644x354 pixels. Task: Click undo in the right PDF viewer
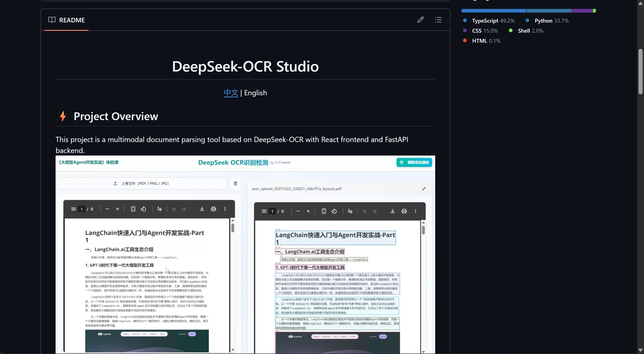365,211
